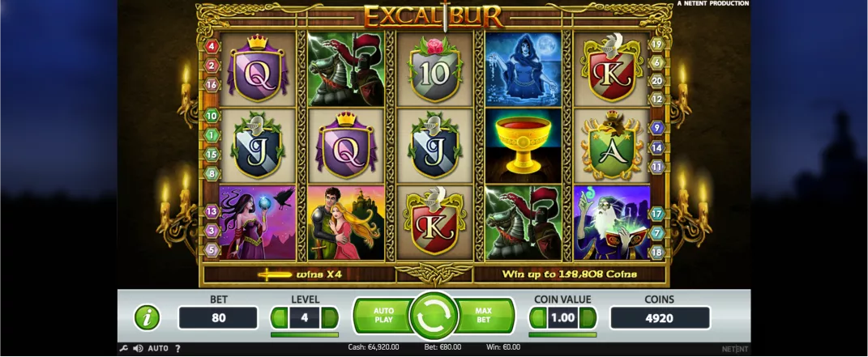Toggle AUTO in the bottom bar
868x357 pixels.
(158, 349)
